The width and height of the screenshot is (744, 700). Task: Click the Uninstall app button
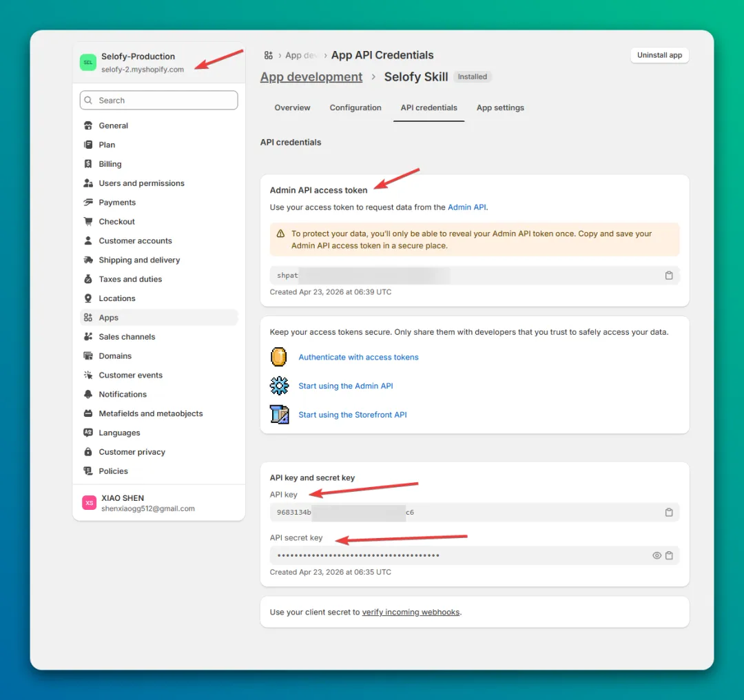[659, 55]
